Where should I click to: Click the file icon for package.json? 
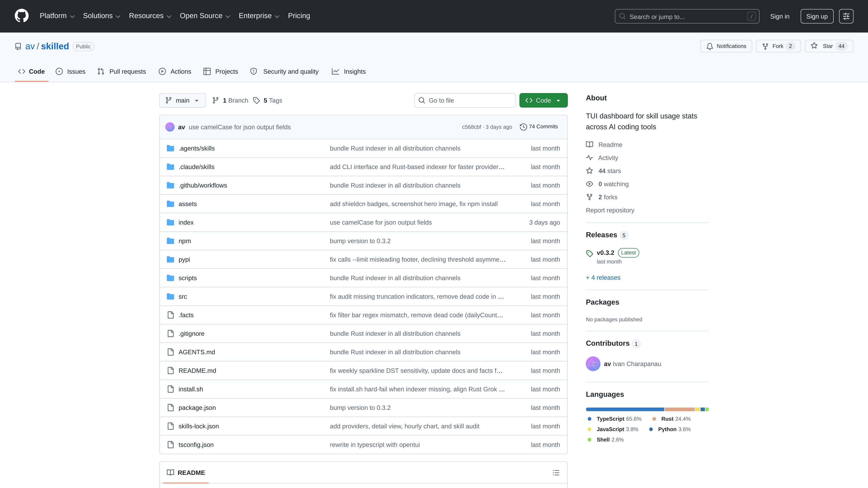pos(171,408)
